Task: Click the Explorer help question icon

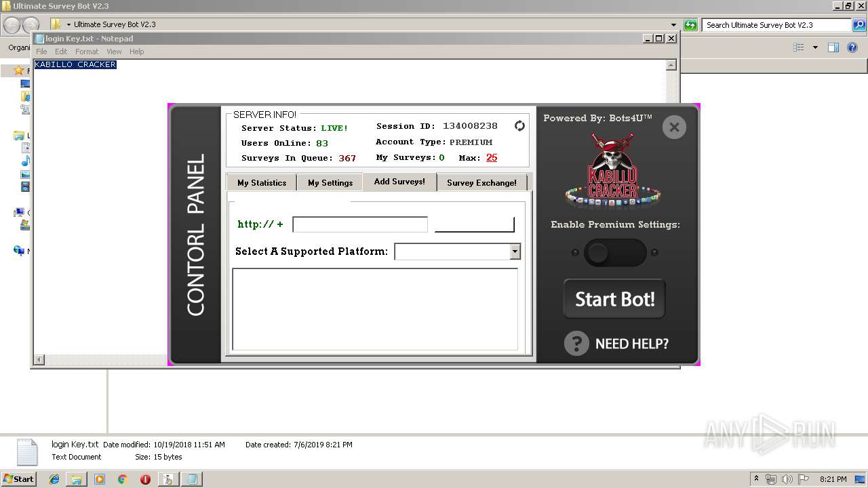Action: 853,47
